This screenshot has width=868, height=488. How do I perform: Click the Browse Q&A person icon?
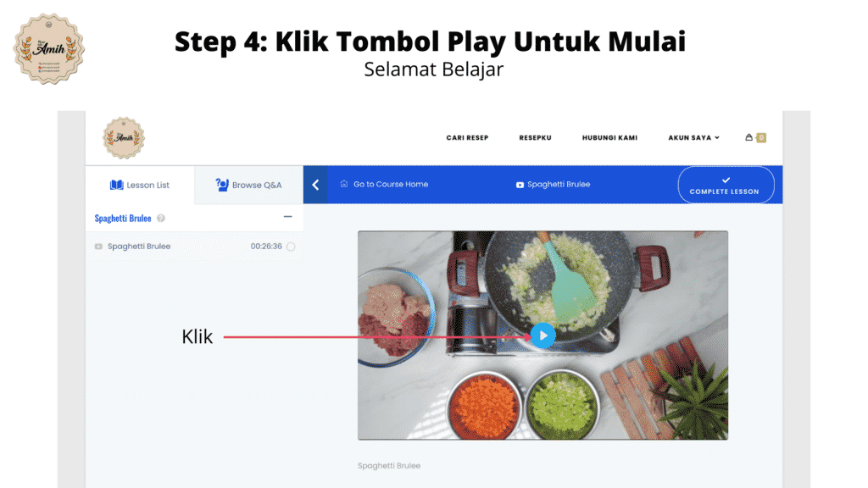tap(222, 185)
